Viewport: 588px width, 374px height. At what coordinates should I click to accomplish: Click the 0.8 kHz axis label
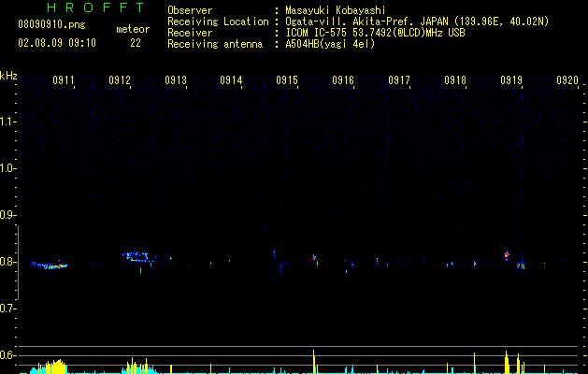(7, 262)
